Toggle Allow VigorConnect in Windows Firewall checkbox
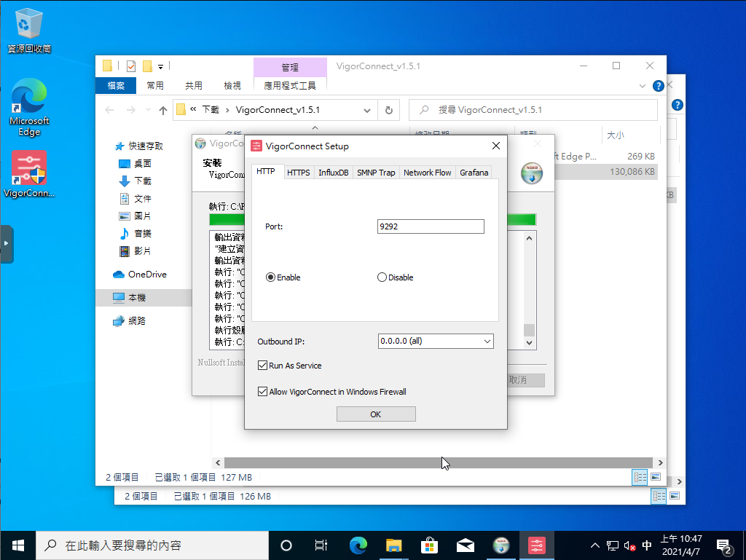This screenshot has height=560, width=746. 263,392
